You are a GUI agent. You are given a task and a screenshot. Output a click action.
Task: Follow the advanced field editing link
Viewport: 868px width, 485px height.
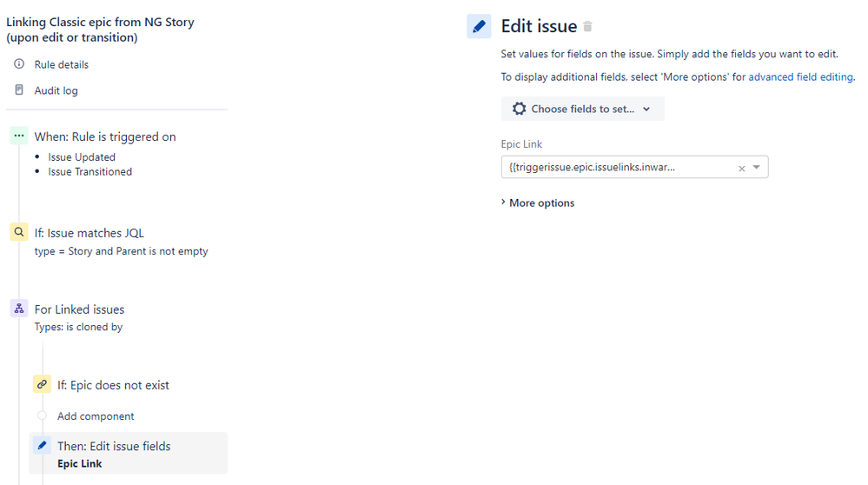(x=800, y=77)
